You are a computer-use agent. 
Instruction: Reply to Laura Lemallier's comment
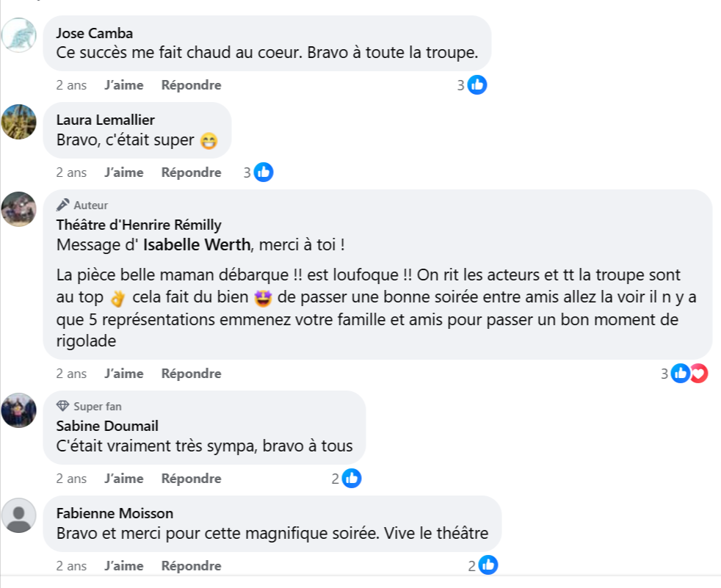click(x=191, y=173)
